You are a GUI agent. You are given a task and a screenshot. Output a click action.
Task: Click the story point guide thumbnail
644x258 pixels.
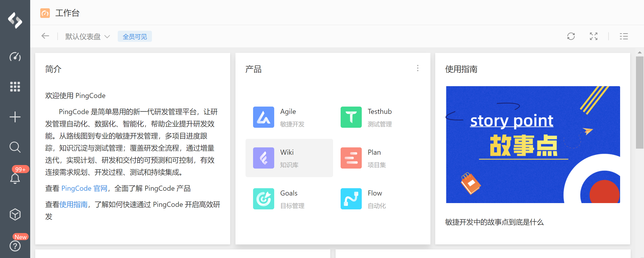pos(533,145)
